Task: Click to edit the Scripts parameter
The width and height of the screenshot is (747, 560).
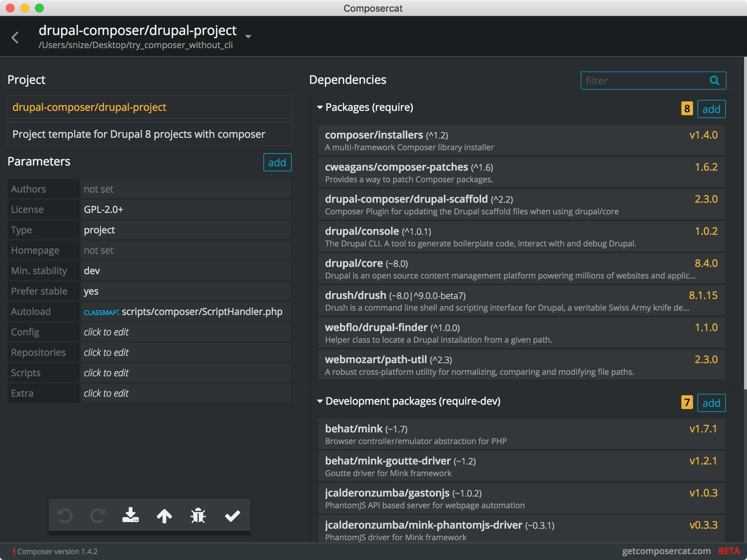Action: tap(186, 373)
